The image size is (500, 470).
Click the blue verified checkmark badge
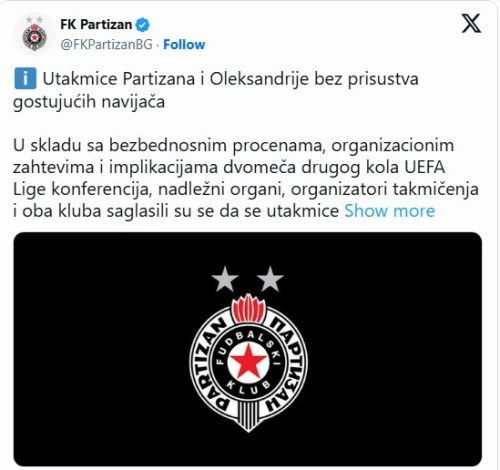point(143,25)
